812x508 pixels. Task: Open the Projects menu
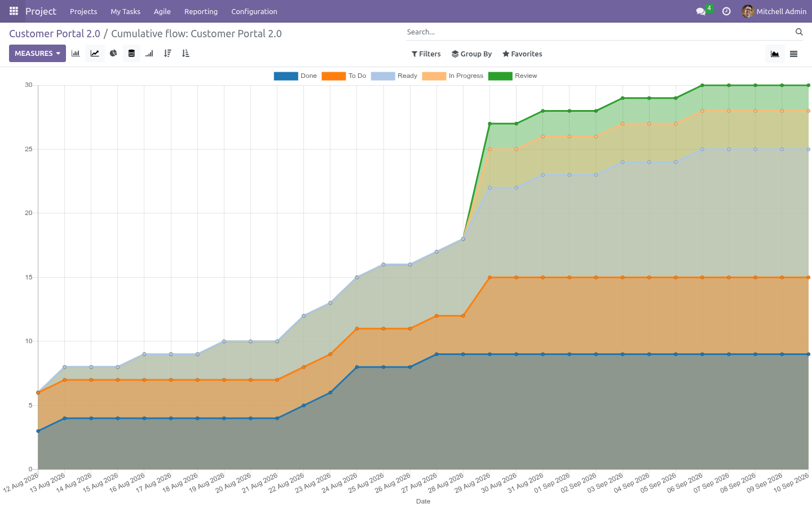click(83, 11)
